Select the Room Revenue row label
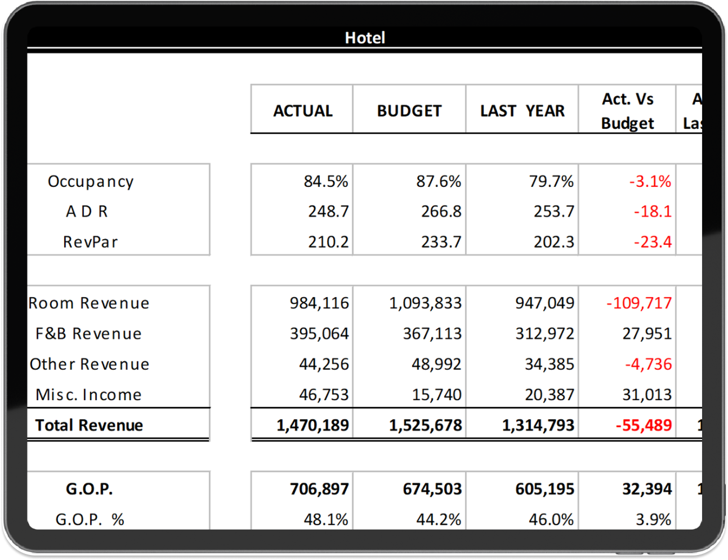 click(90, 303)
